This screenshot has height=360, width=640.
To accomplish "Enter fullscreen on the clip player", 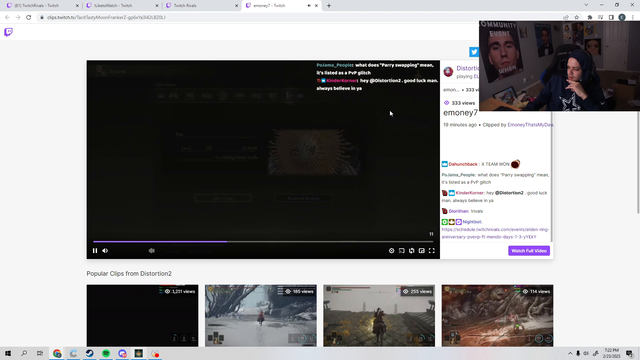I will point(432,251).
